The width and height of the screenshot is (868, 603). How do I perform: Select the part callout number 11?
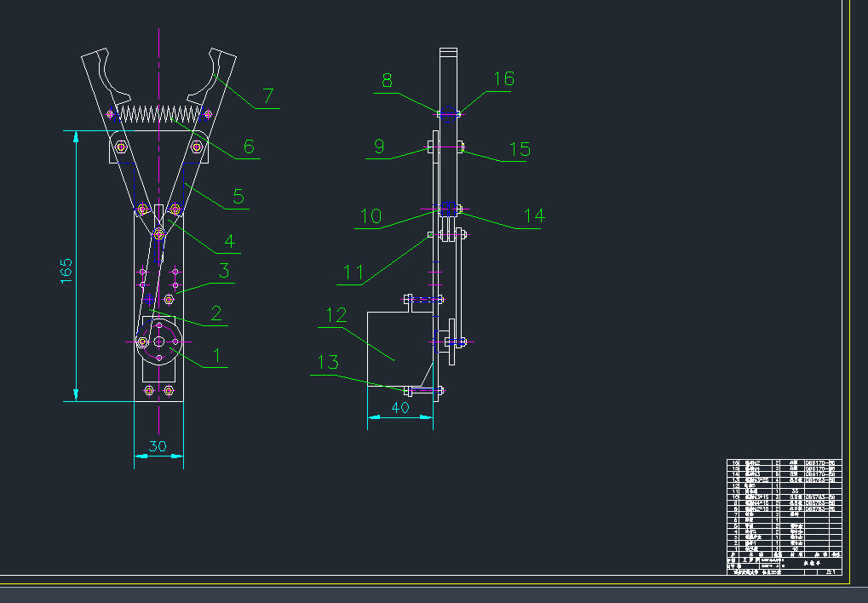pyautogui.click(x=354, y=273)
